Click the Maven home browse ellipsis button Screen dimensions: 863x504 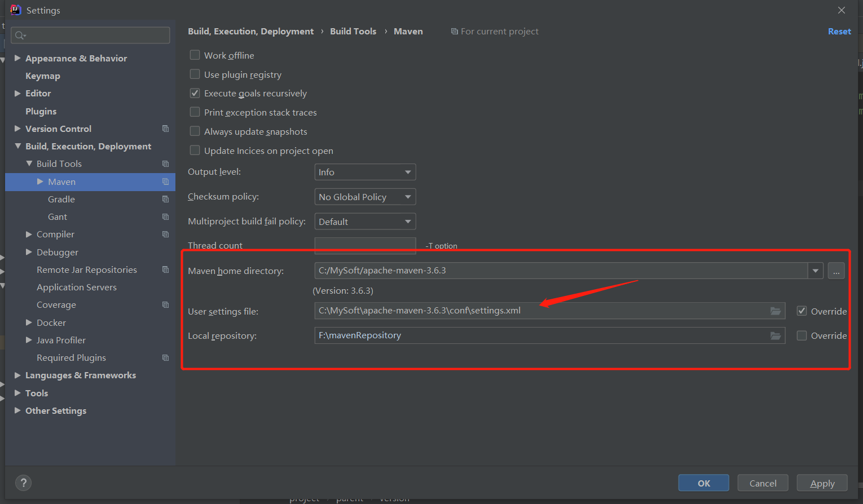(x=836, y=271)
